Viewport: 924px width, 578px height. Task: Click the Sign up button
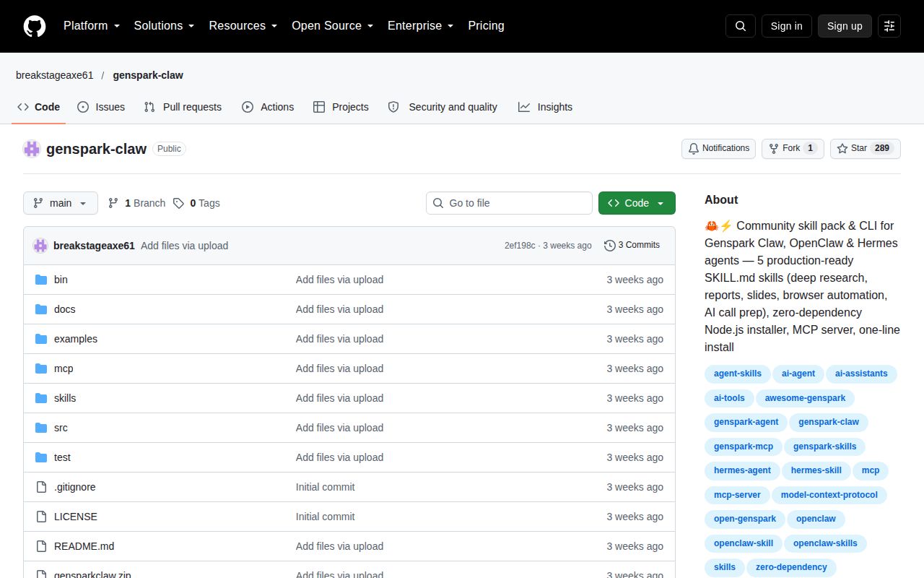[845, 26]
